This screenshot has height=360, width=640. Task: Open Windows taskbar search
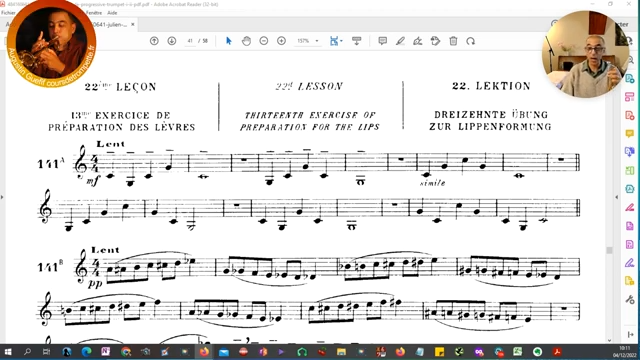[x=27, y=351]
